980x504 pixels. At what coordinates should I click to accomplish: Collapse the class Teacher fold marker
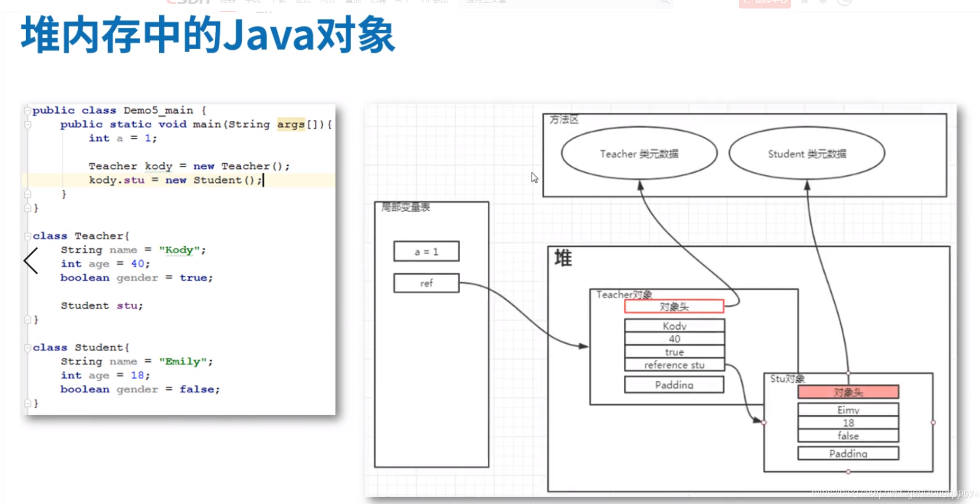click(x=27, y=236)
